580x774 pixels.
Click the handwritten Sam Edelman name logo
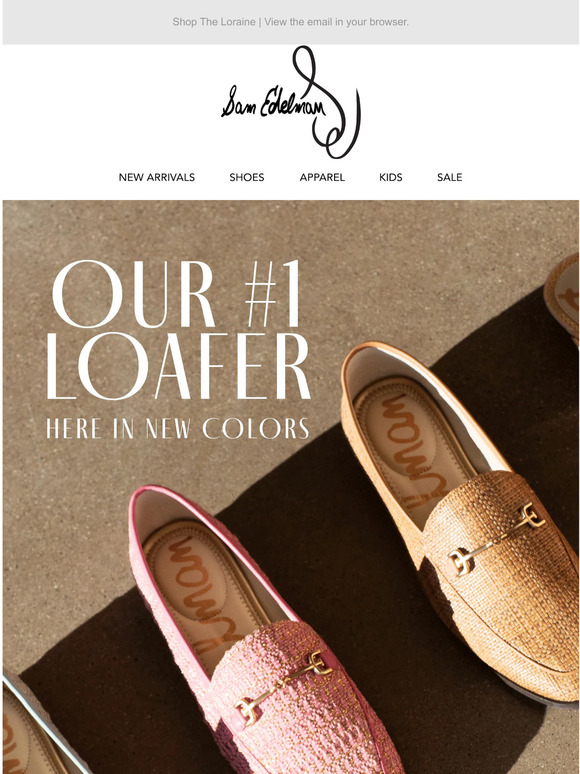273,103
